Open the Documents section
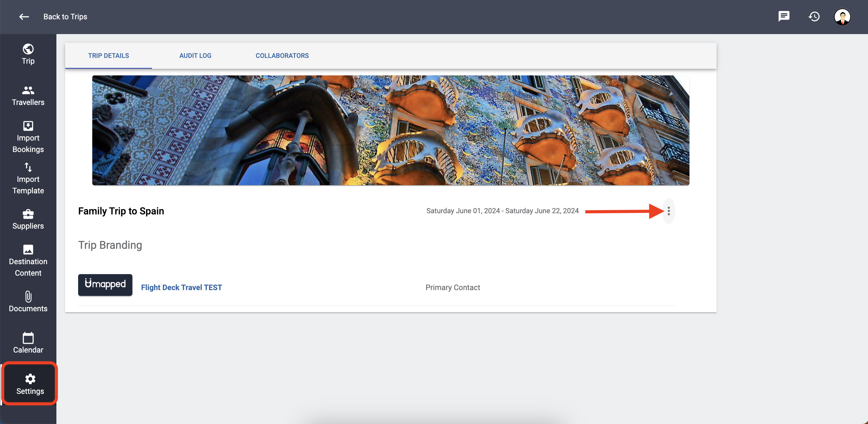 click(28, 302)
